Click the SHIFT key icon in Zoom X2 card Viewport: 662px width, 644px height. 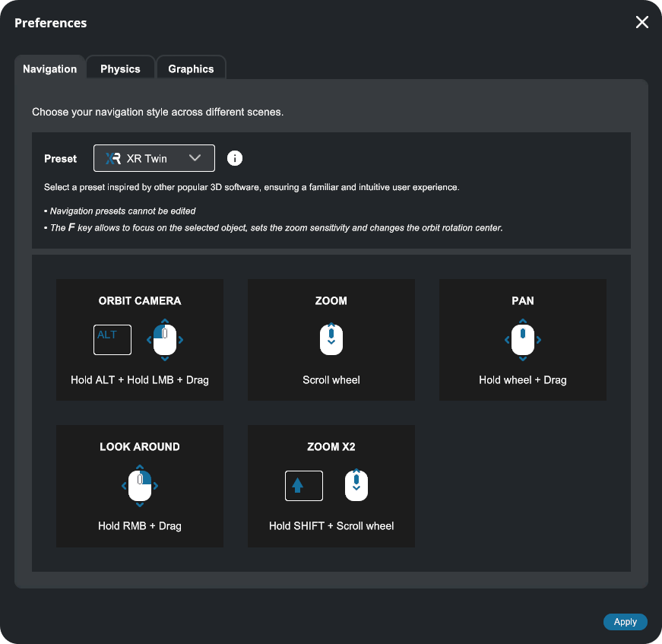tap(303, 485)
